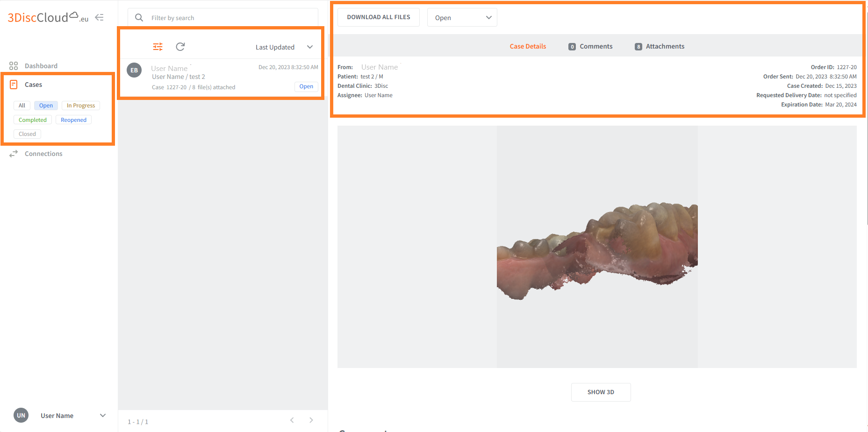Screen dimensions: 868x432
Task: Select case 1227-20 test 2 entry
Action: (x=222, y=78)
